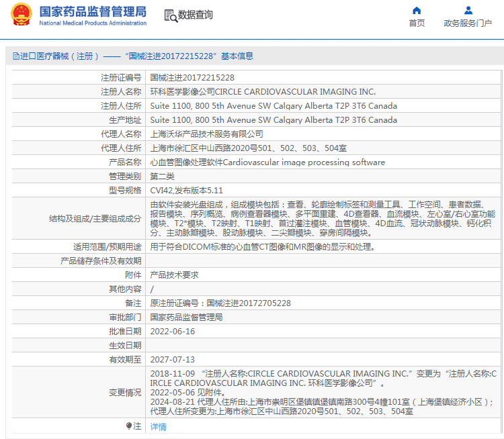Click 注册人住所 address value
Screen dimensions: 504x439
pos(274,106)
